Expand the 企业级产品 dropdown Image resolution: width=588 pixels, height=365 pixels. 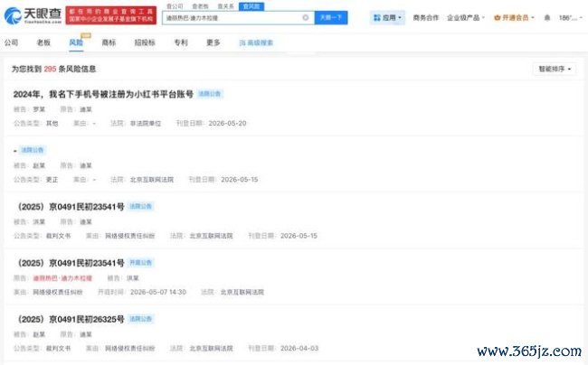click(x=465, y=17)
